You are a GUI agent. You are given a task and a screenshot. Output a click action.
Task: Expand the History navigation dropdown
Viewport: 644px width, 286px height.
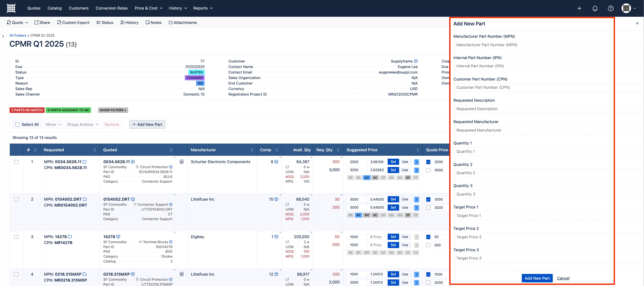coord(178,8)
